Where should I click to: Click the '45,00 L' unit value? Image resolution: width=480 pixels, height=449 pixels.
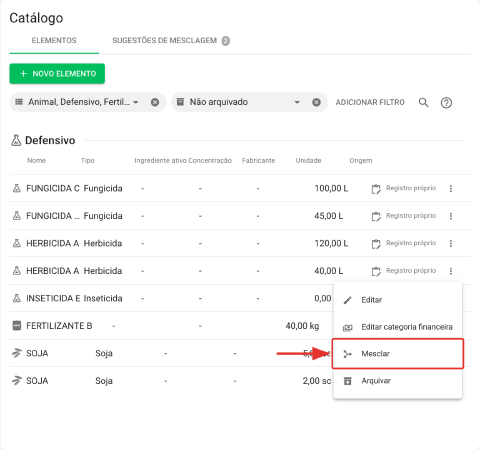(x=328, y=216)
